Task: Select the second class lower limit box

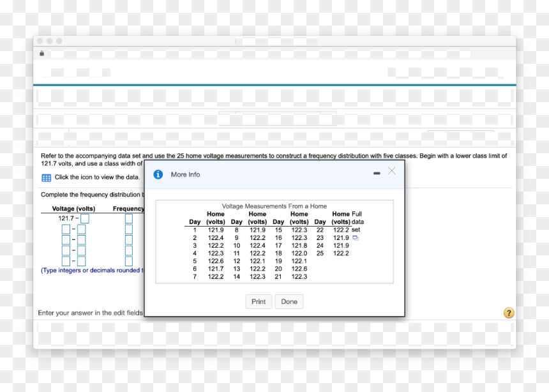Action: pos(66,229)
